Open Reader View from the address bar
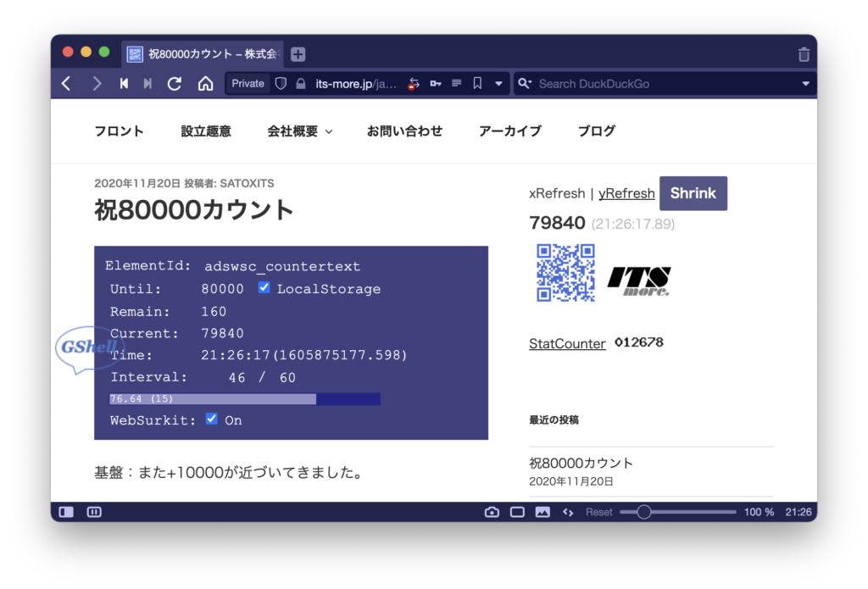The width and height of the screenshot is (868, 589). 456,83
